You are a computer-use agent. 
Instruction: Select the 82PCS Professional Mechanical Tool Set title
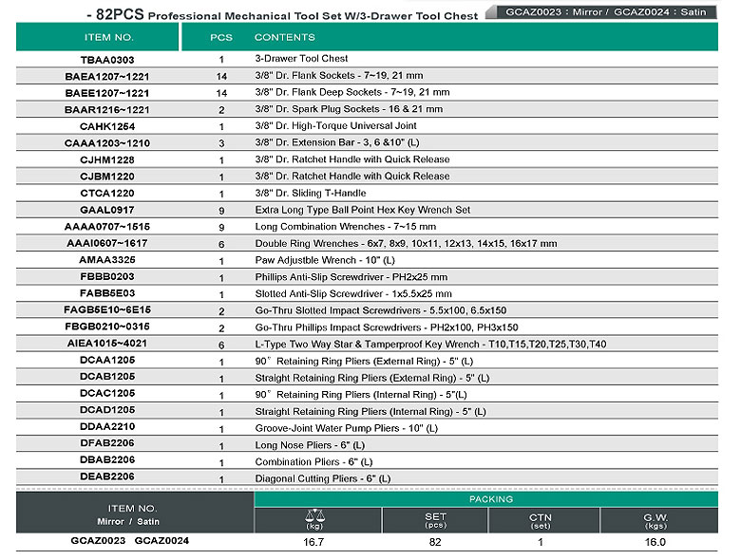coord(282,14)
